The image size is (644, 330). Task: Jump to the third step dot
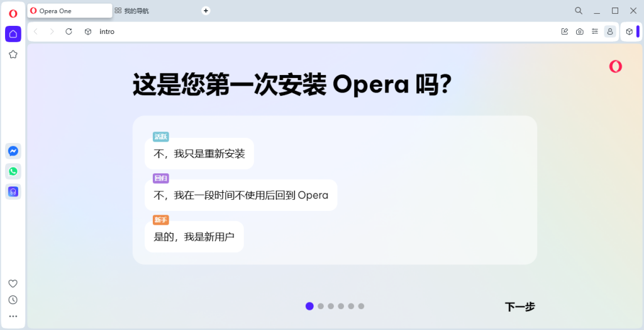click(331, 306)
